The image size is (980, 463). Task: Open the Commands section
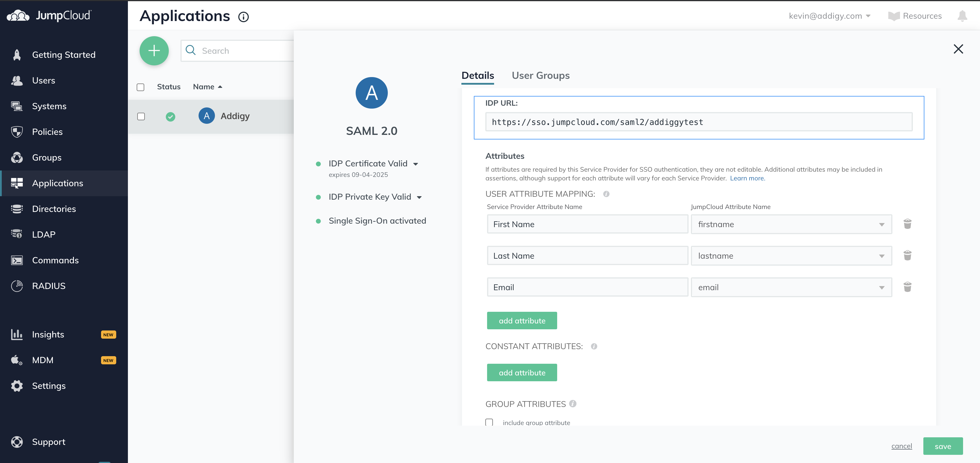click(x=55, y=260)
